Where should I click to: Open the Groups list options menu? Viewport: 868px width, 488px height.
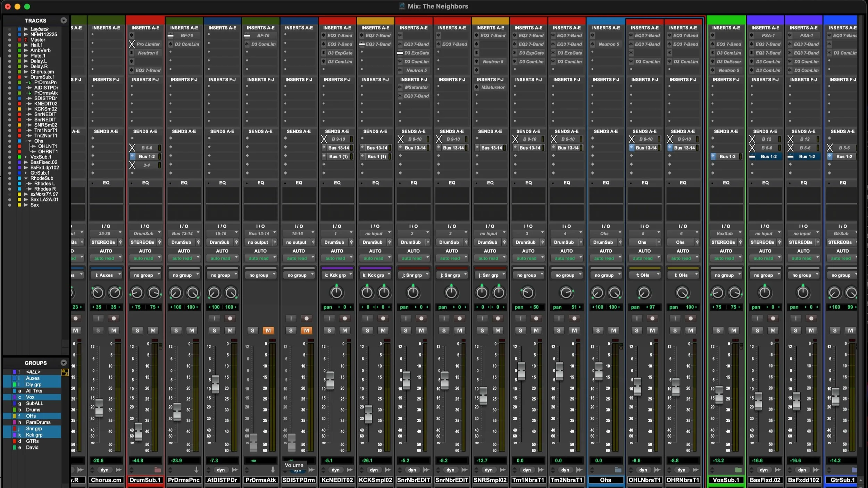click(x=64, y=363)
